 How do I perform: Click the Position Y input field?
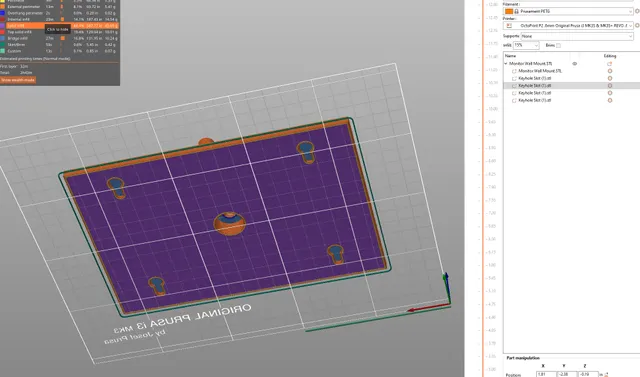click(x=567, y=374)
